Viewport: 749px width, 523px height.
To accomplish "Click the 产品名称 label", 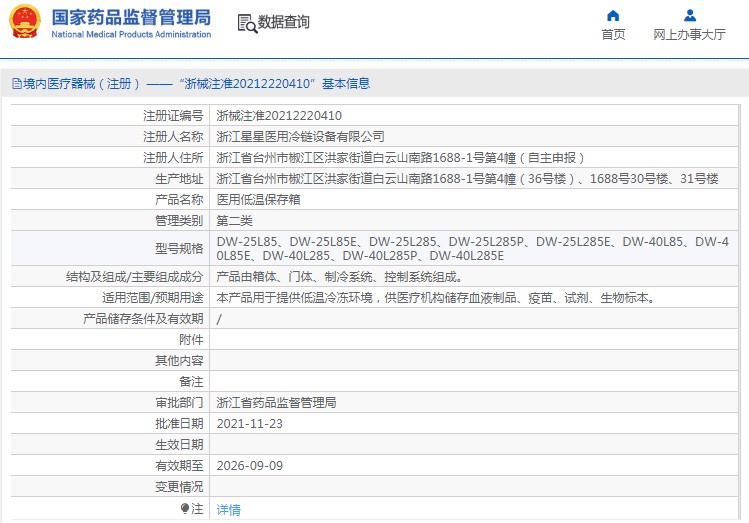I will point(179,200).
